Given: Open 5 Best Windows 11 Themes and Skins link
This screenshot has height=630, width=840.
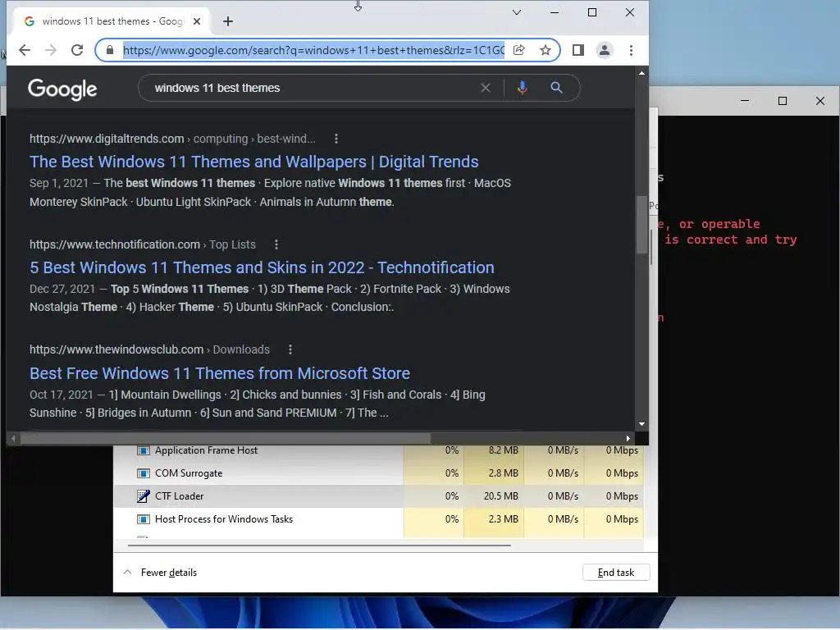Looking at the screenshot, I should click(x=262, y=267).
